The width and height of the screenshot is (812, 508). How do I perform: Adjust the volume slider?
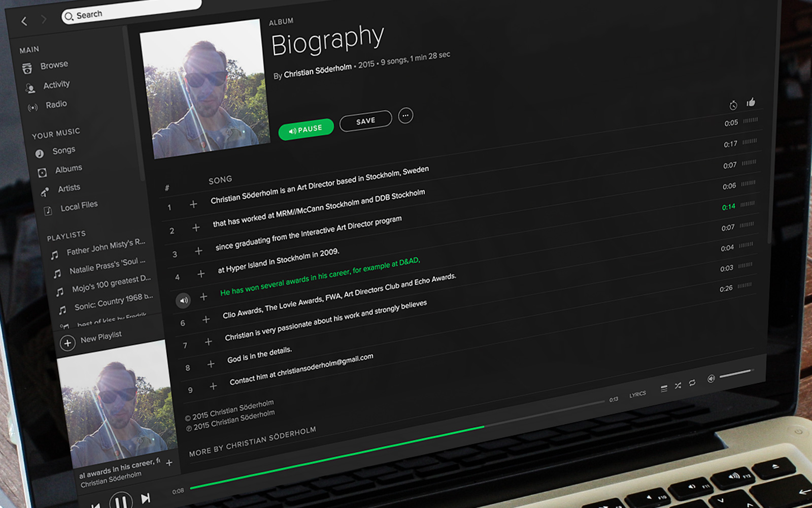point(736,374)
